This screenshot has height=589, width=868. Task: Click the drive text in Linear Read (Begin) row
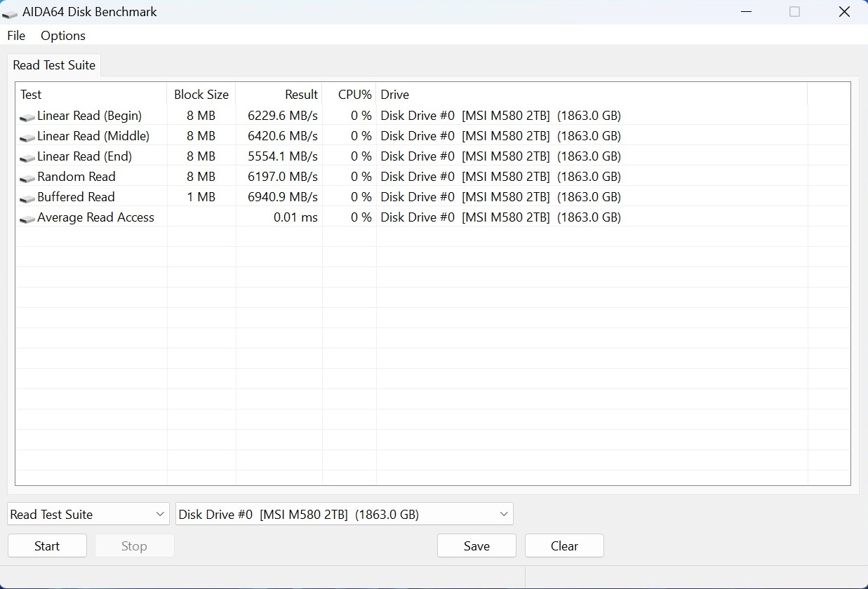(501, 116)
